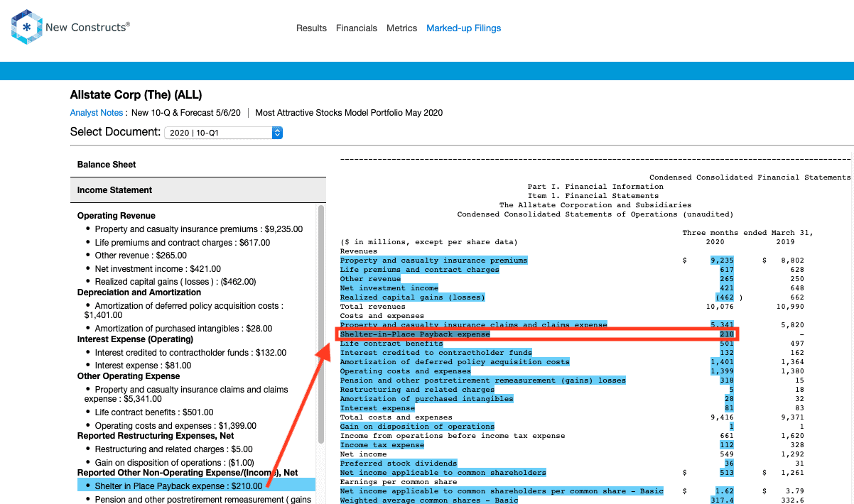Click the highlighted 317.4 weighted shares value
This screenshot has height=504, width=854.
(722, 500)
